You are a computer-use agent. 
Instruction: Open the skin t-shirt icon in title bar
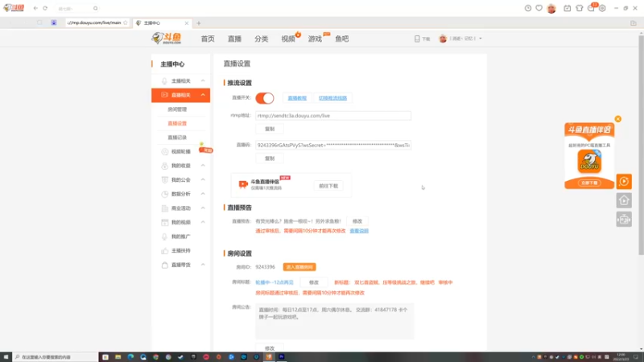[x=579, y=8]
